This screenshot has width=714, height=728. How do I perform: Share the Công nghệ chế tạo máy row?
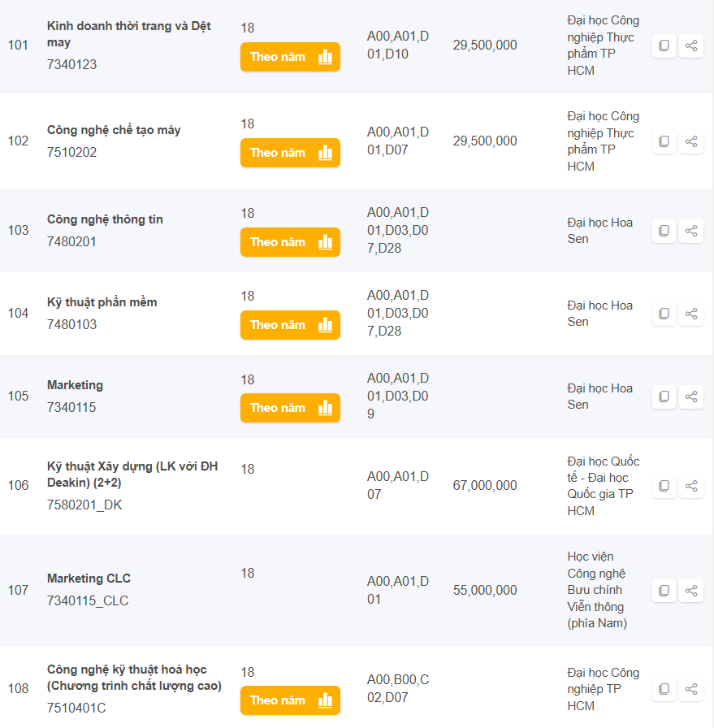691,141
